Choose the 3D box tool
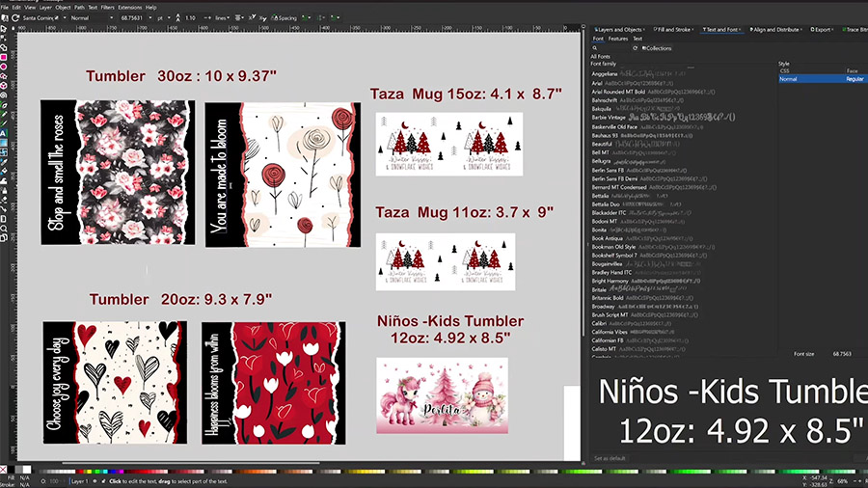This screenshot has height=488, width=868. [4, 85]
